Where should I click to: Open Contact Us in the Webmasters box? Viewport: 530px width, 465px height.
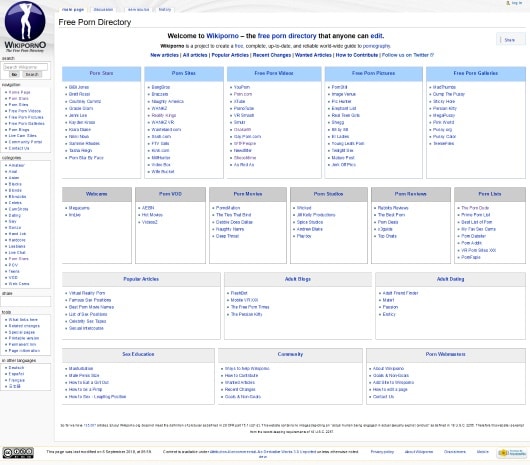pos(383,397)
